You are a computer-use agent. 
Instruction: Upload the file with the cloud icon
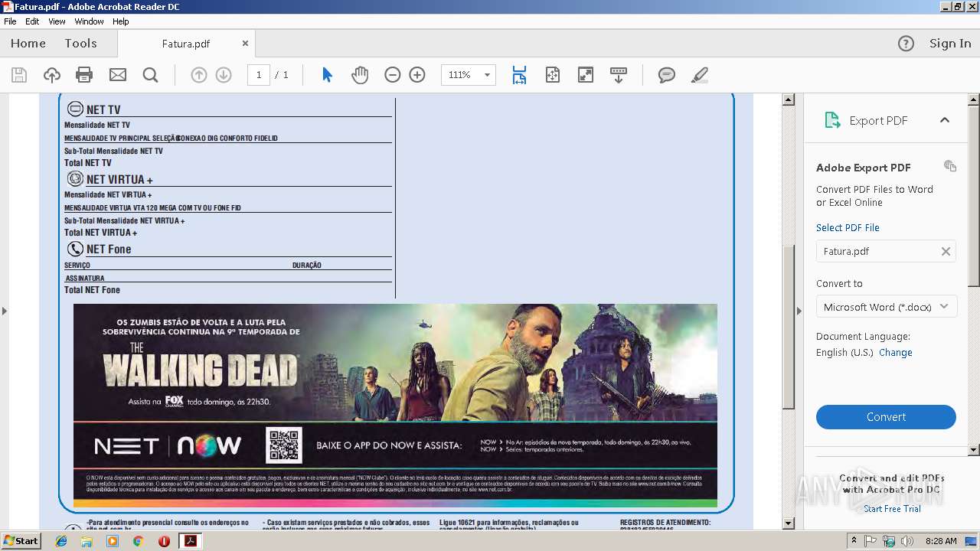(x=51, y=75)
